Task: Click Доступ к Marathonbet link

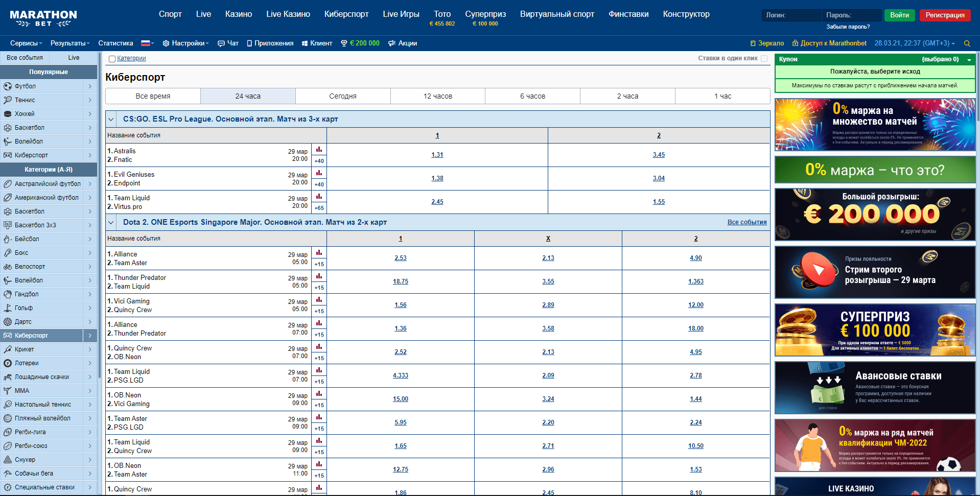Action: pos(829,43)
